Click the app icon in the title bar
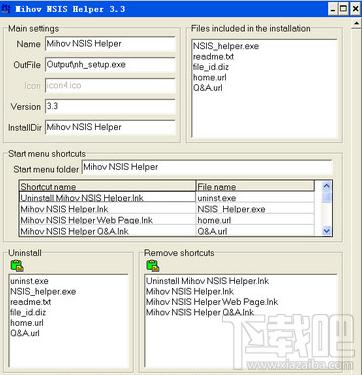 [6, 9]
